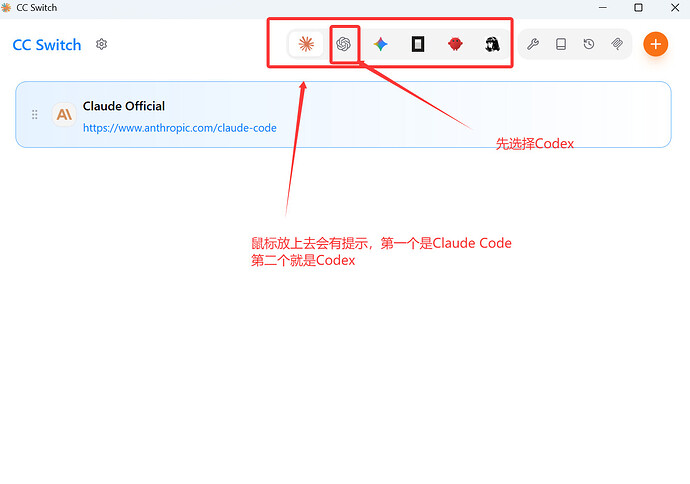Open settings via gear icon beside CC Switch
The width and height of the screenshot is (690, 484).
tap(102, 44)
